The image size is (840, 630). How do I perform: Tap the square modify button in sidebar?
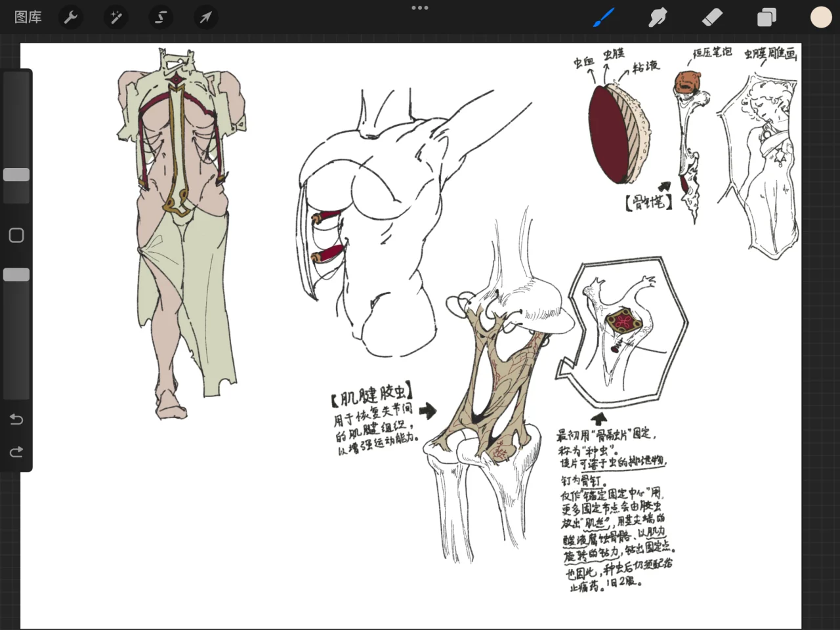pyautogui.click(x=16, y=235)
